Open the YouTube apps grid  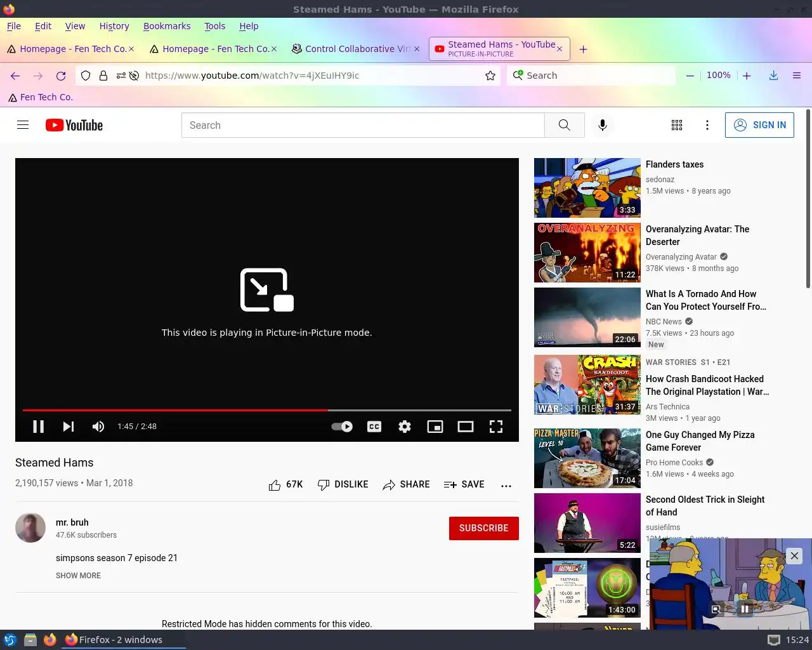tap(677, 125)
